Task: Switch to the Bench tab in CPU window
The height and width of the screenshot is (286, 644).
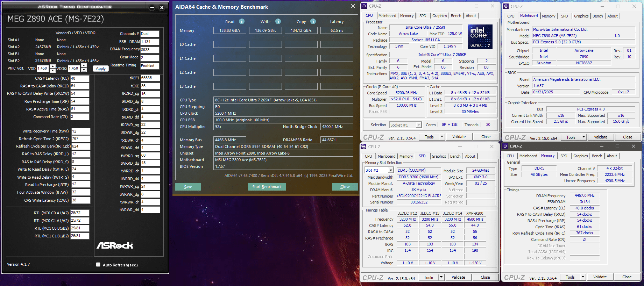Action: pyautogui.click(x=456, y=16)
